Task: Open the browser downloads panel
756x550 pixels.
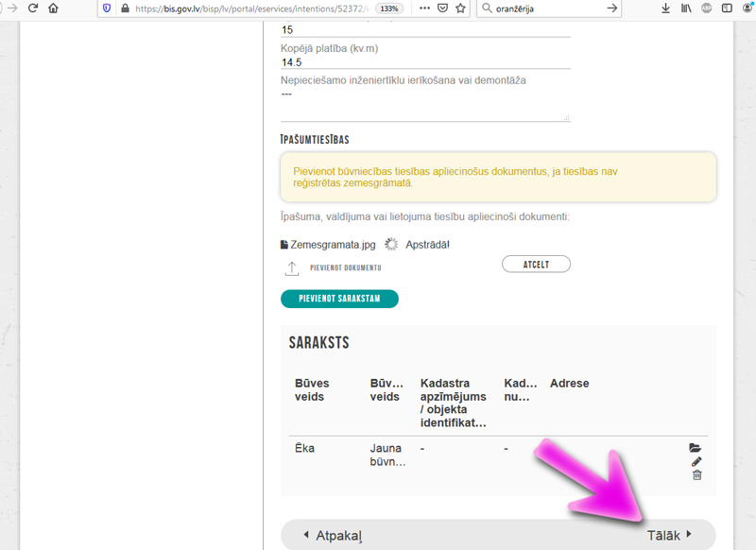Action: tap(665, 9)
